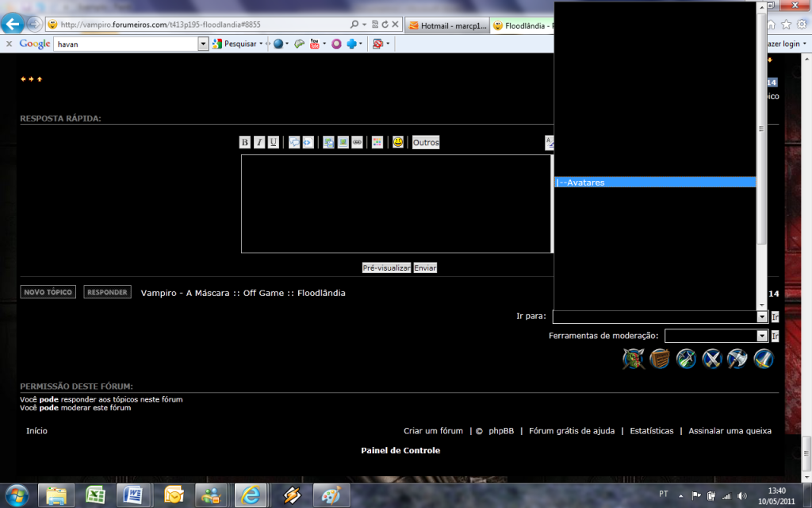Open the smiley emoticons picker
Viewport: 812px width, 508px height.
[x=398, y=142]
